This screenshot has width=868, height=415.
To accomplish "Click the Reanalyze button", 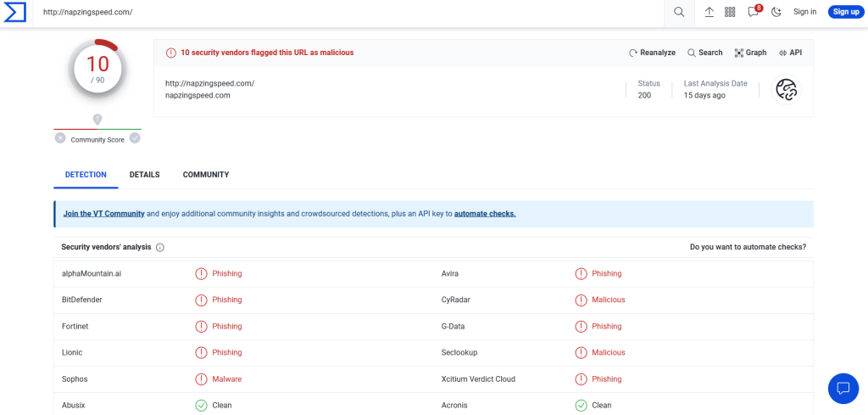I will pyautogui.click(x=652, y=53).
